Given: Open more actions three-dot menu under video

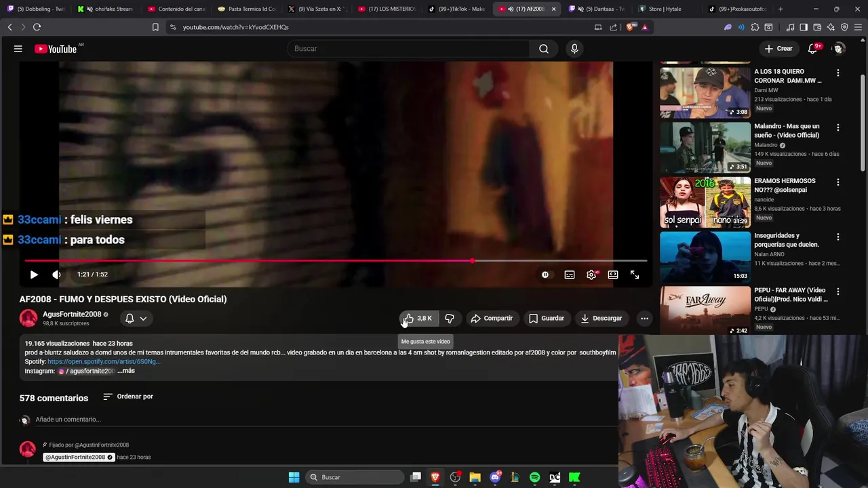Looking at the screenshot, I should tap(644, 319).
